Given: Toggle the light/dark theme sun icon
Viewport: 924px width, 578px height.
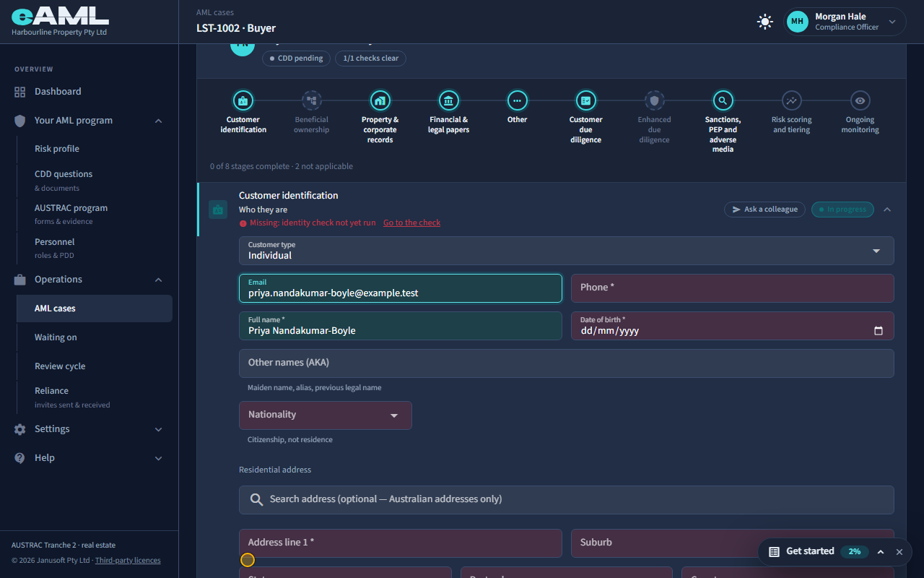Looking at the screenshot, I should 765,22.
